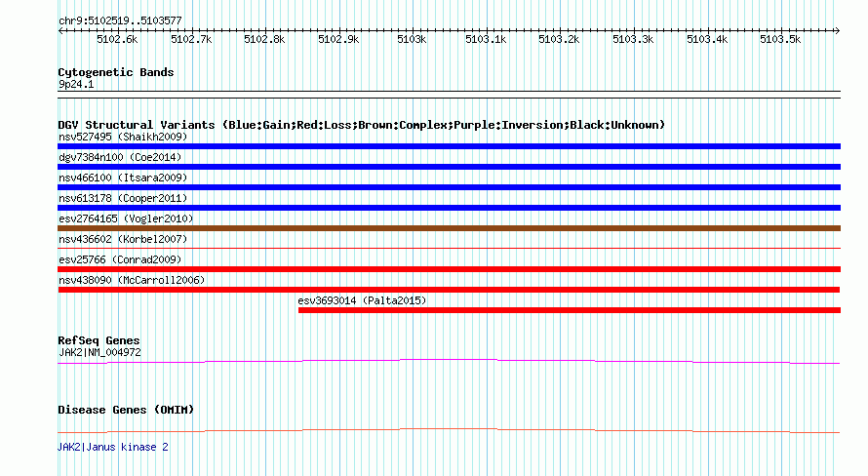Click the DGV Structural Variants track title
The image size is (868, 476).
[362, 125]
